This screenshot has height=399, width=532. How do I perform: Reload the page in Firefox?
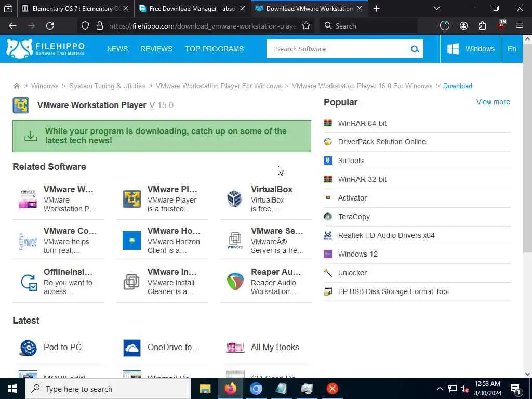(50, 26)
